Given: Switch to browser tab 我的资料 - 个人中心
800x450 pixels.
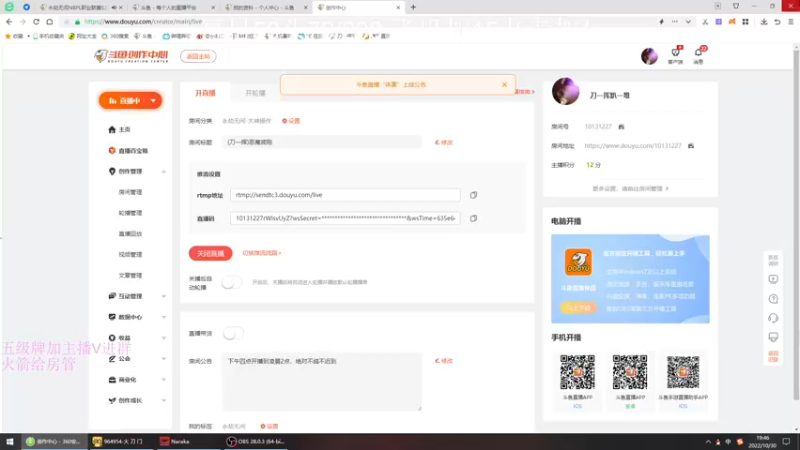Looking at the screenshot, I should pyautogui.click(x=265, y=7).
